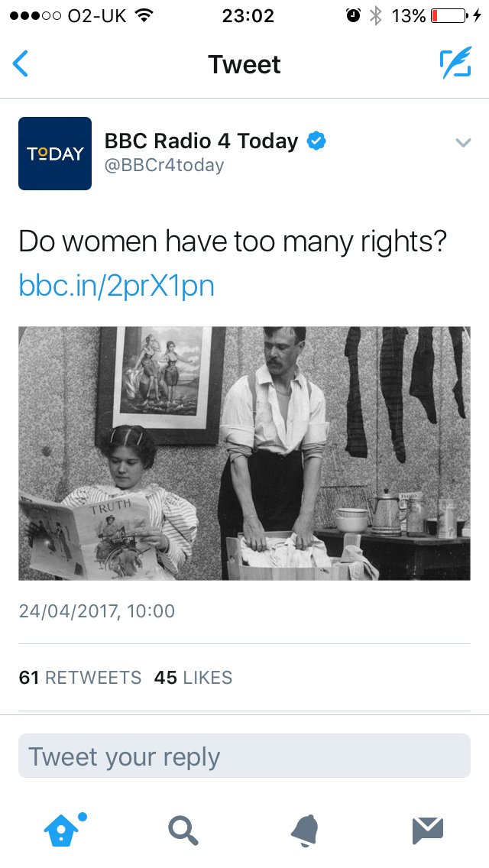
Task: Open the compose new tweet icon
Action: 455,64
